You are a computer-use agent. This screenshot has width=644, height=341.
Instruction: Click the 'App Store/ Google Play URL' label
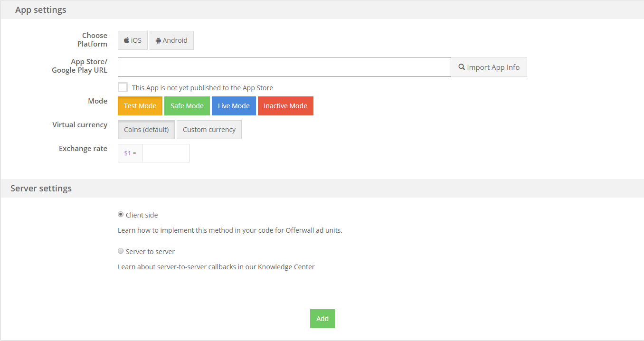coord(80,66)
